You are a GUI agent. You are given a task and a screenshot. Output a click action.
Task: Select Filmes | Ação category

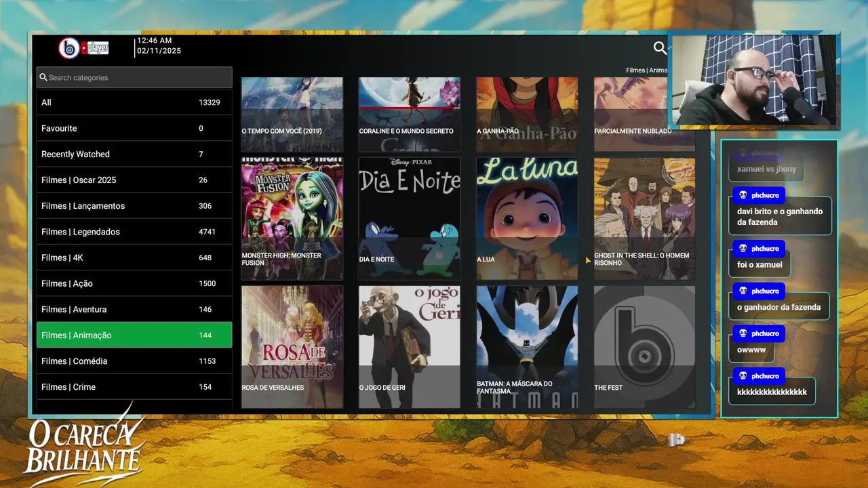click(x=134, y=283)
